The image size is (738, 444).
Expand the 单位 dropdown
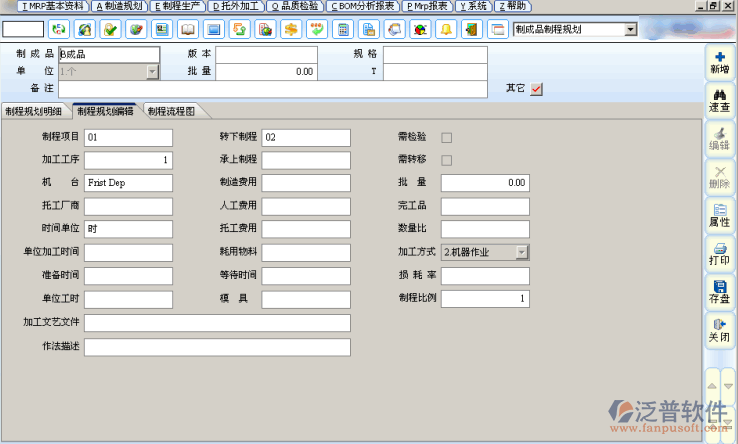coord(152,72)
